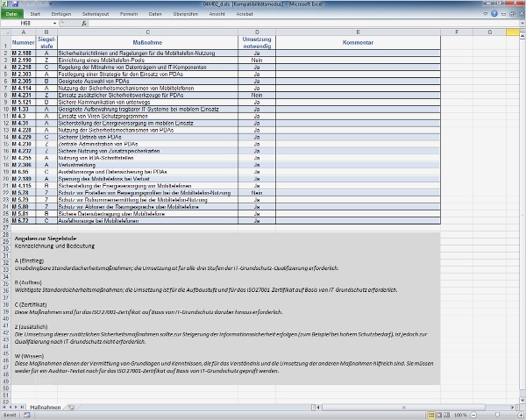526x420 pixels.
Task: Click inside the formula bar
Action: (303, 23)
